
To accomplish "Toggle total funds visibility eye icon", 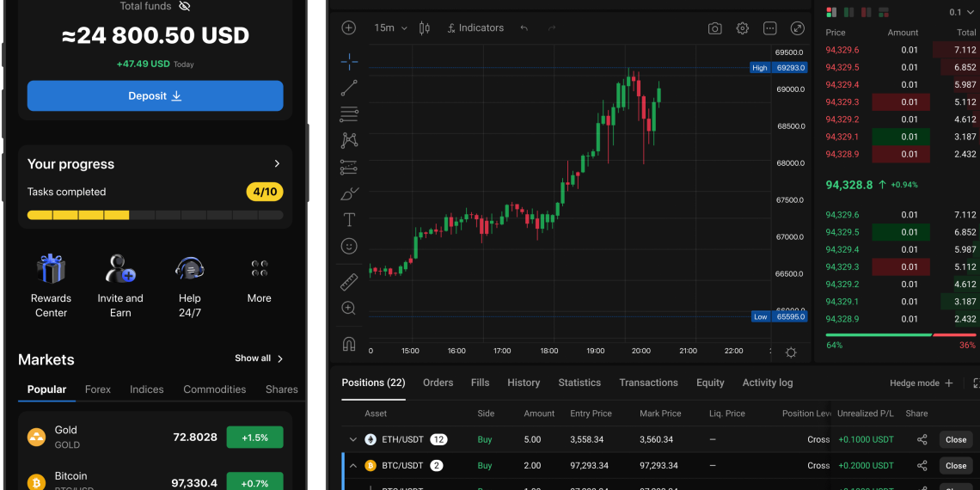I will pos(184,6).
